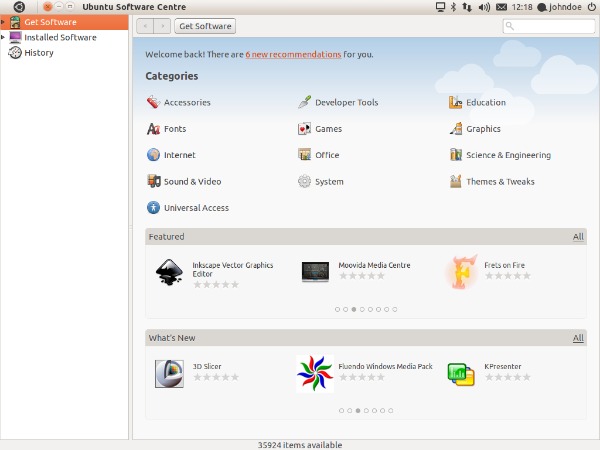Open the Accessories category icon
Screen dimensions: 600x450
pos(153,102)
